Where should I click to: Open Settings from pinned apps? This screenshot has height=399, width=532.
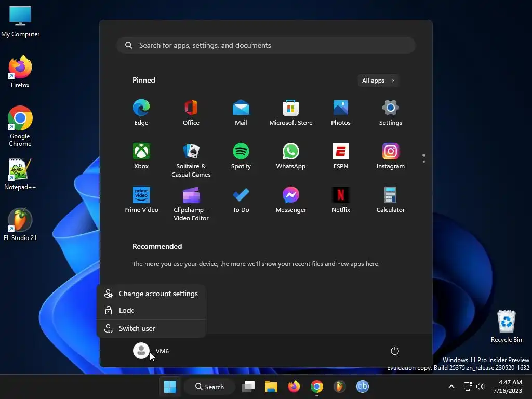[x=391, y=113]
